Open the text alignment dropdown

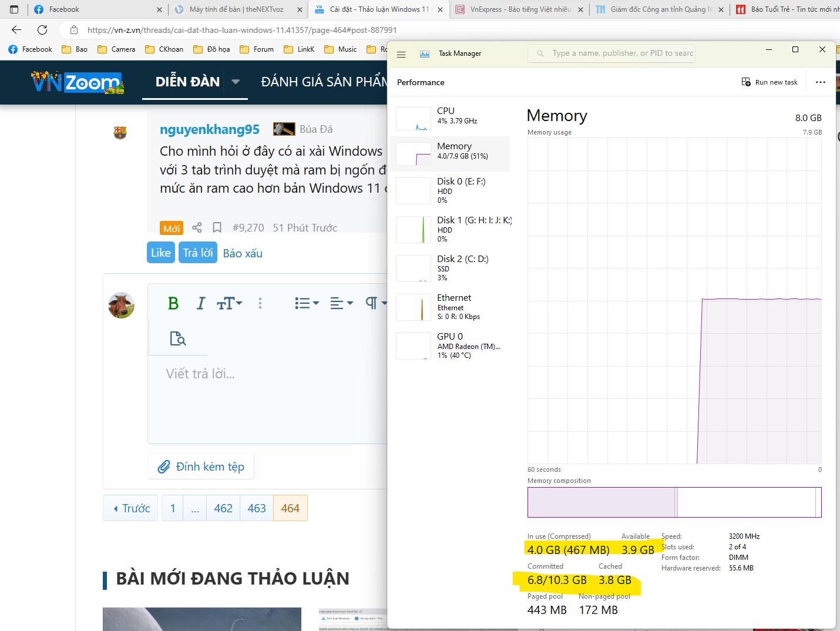coord(341,303)
